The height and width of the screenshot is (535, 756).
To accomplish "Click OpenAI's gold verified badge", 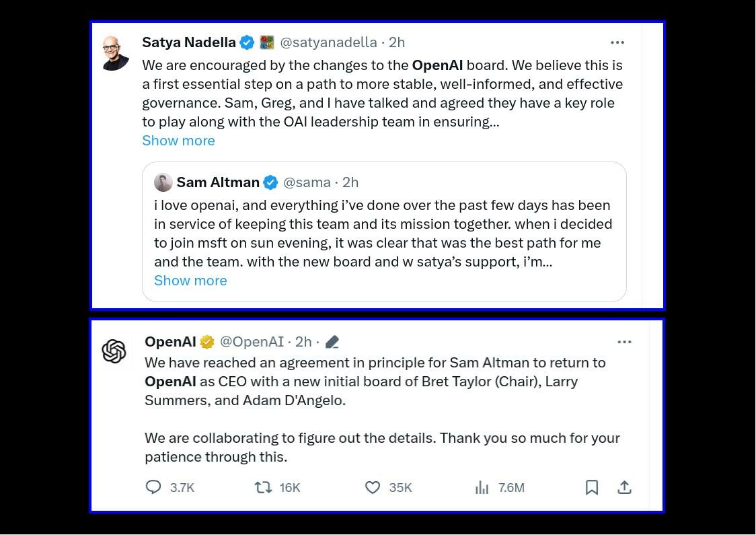I will click(207, 342).
